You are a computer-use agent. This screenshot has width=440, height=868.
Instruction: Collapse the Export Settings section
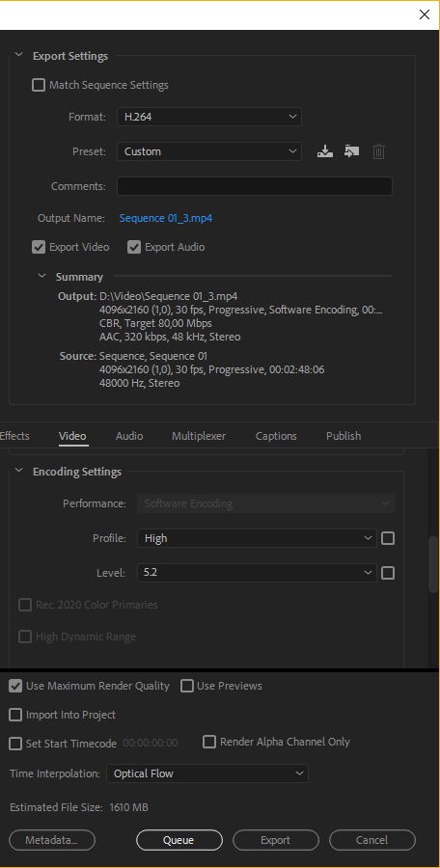19,55
